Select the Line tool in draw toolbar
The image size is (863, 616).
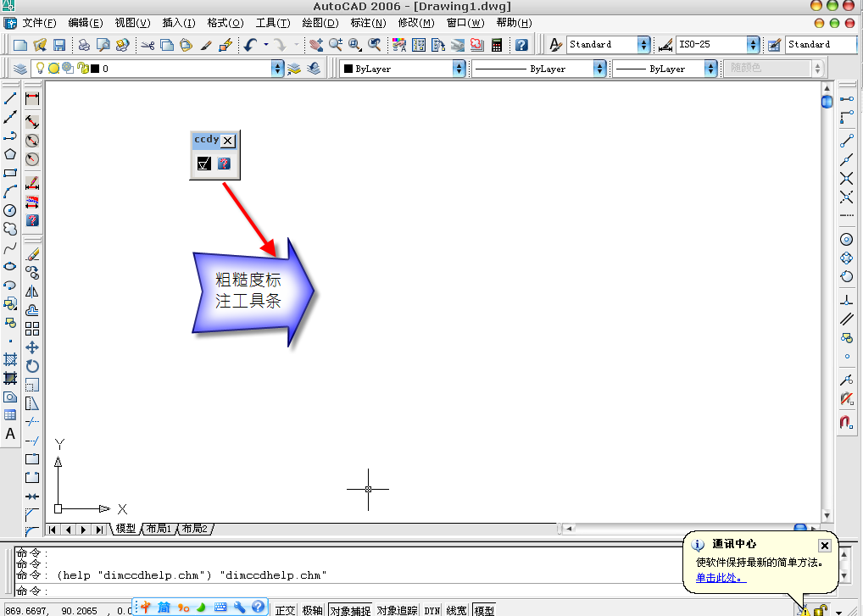10,98
